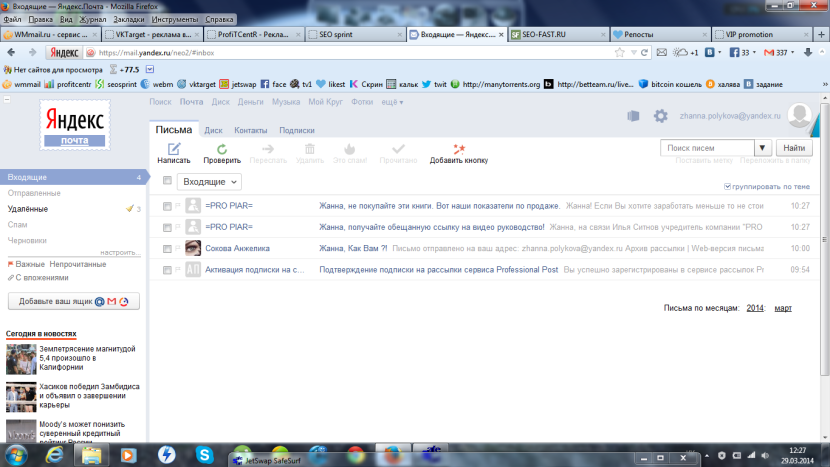Click in the Поиск писем search field

point(705,148)
